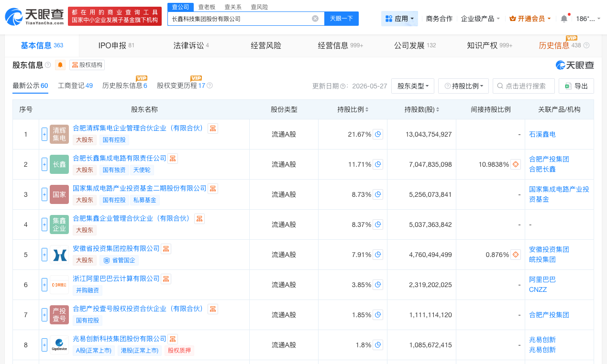Open equity structure icon for 兆易创新科技集团
607x364 pixels.
(173, 339)
